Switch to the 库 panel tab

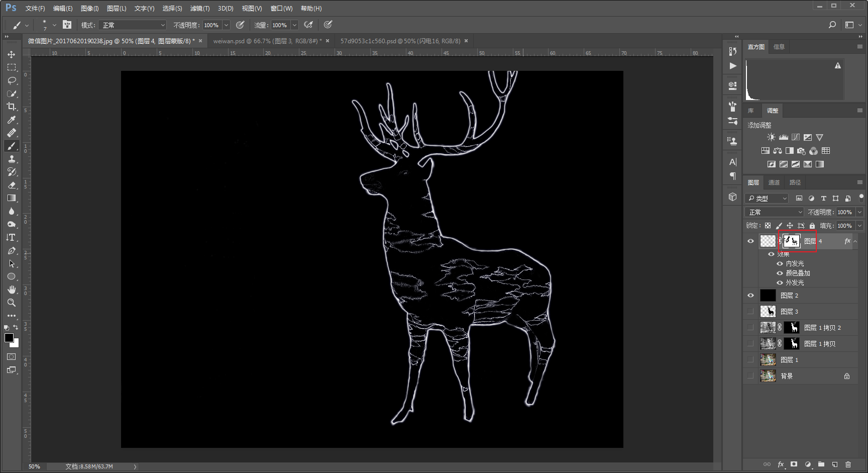pos(751,111)
